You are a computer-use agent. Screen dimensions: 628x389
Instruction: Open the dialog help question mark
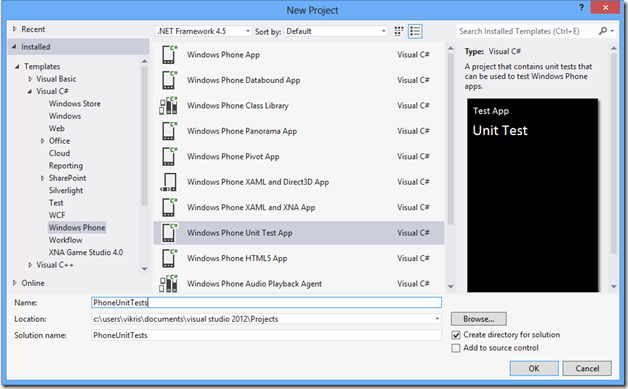point(581,7)
